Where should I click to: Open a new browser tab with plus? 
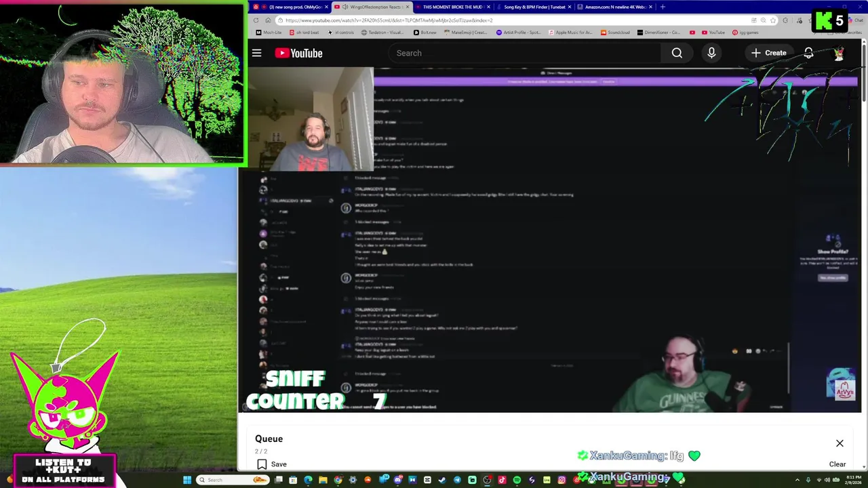pyautogui.click(x=663, y=7)
